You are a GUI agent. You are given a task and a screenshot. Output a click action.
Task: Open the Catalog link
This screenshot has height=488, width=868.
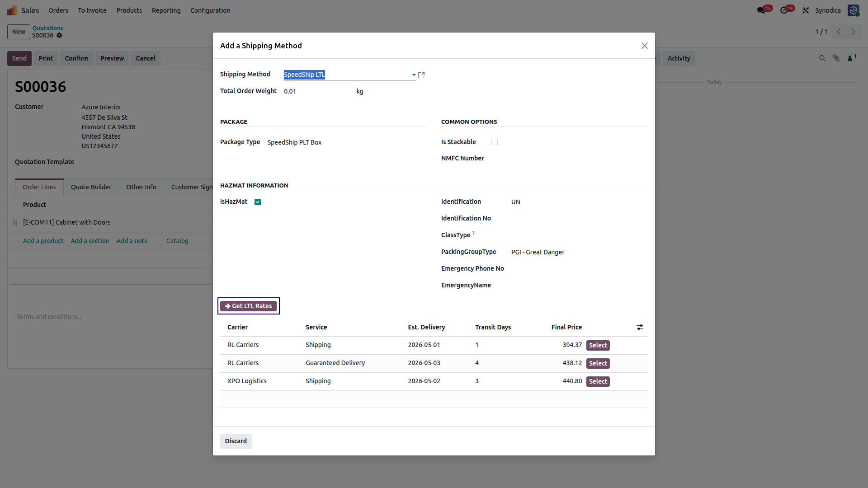[x=177, y=241]
